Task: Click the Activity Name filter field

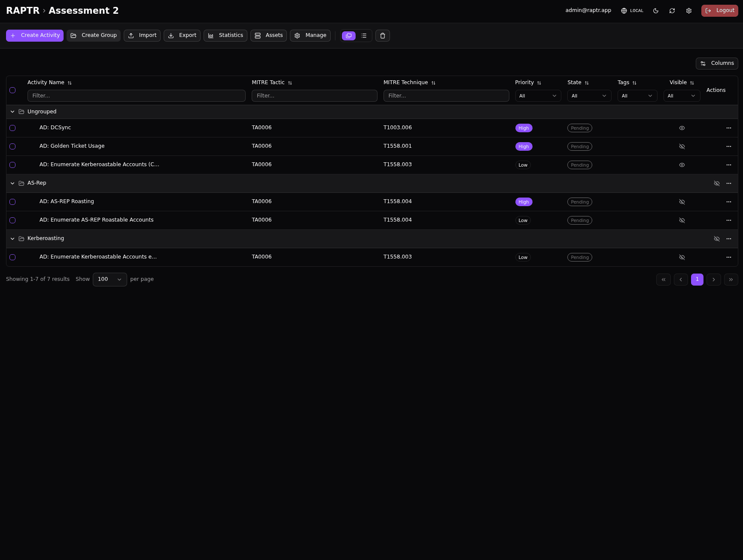Action: [136, 96]
